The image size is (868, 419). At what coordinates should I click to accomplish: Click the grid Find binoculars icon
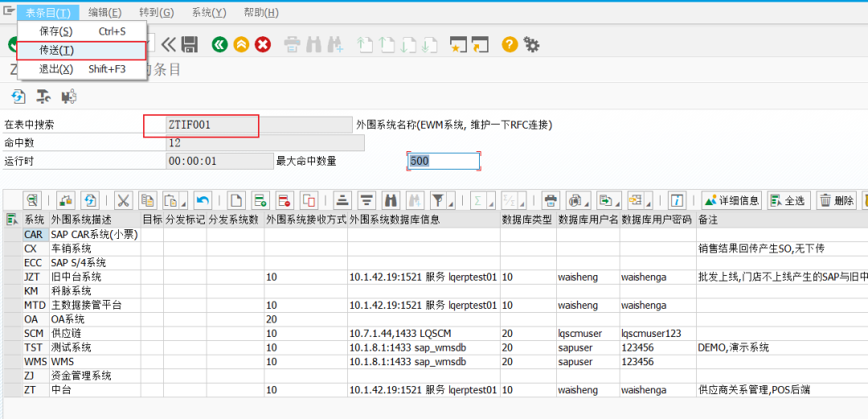click(391, 200)
